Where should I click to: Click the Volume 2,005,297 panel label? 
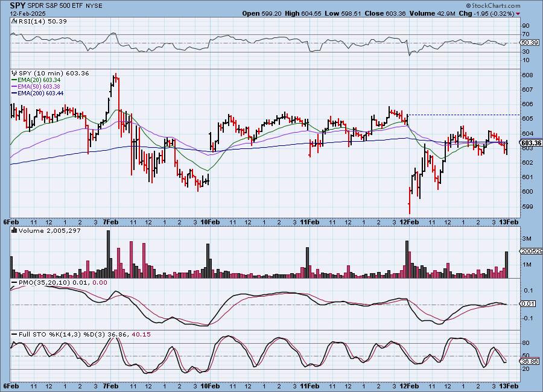[x=49, y=230]
